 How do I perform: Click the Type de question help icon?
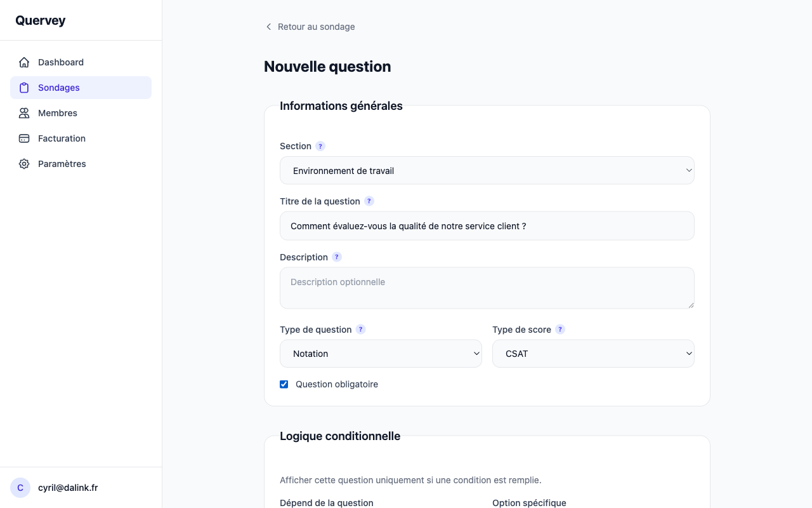360,329
